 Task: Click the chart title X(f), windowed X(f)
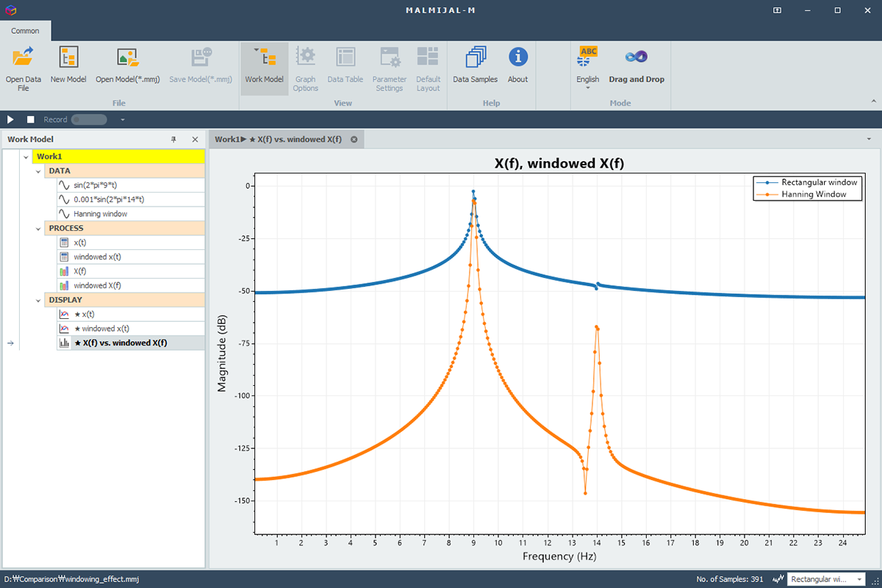tap(559, 164)
